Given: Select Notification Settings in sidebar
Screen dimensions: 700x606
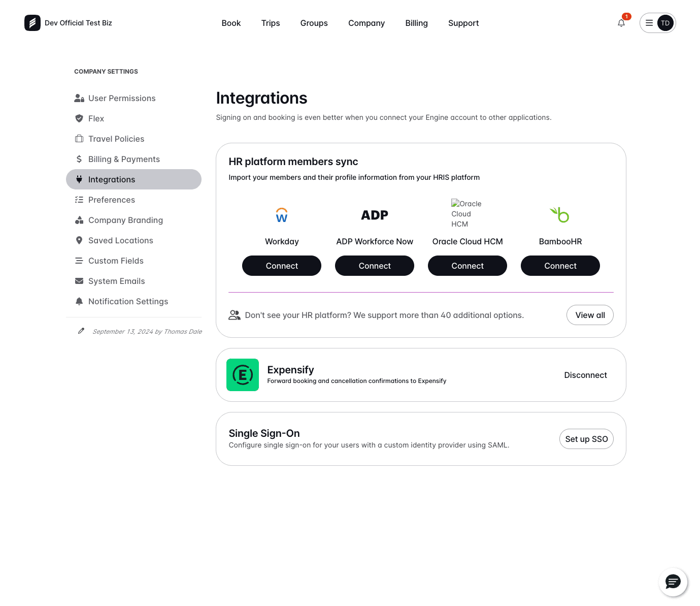Looking at the screenshot, I should (x=128, y=301).
